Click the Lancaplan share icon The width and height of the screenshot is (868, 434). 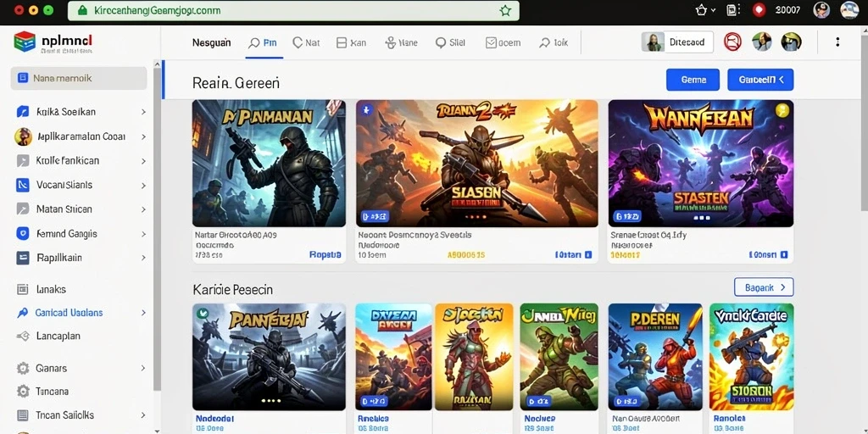click(23, 336)
